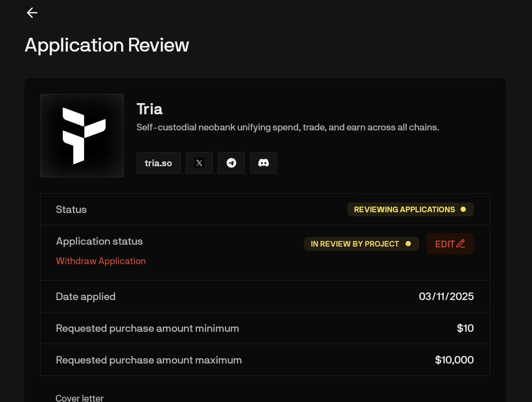Click the Cover letter label
Image resolution: width=532 pixels, height=402 pixels.
[80, 398]
